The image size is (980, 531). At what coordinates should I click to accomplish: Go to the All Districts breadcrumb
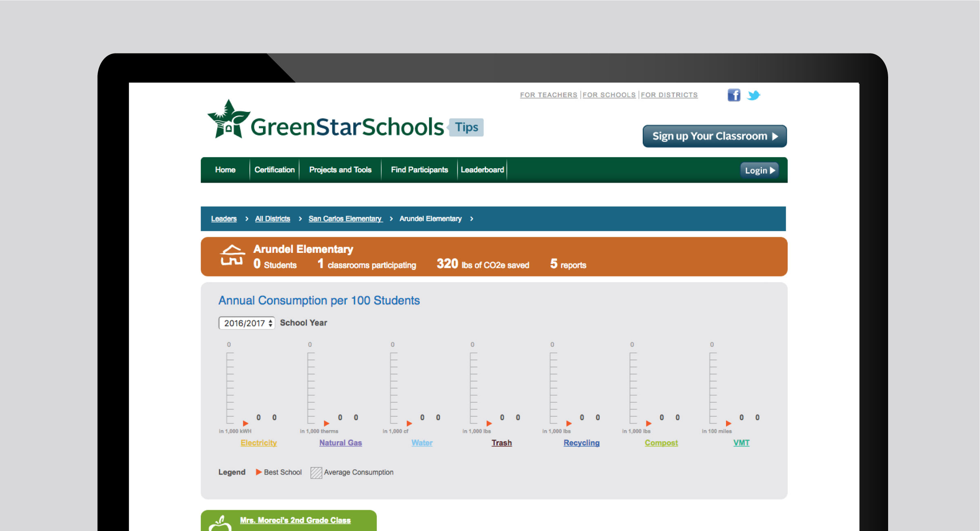click(272, 219)
